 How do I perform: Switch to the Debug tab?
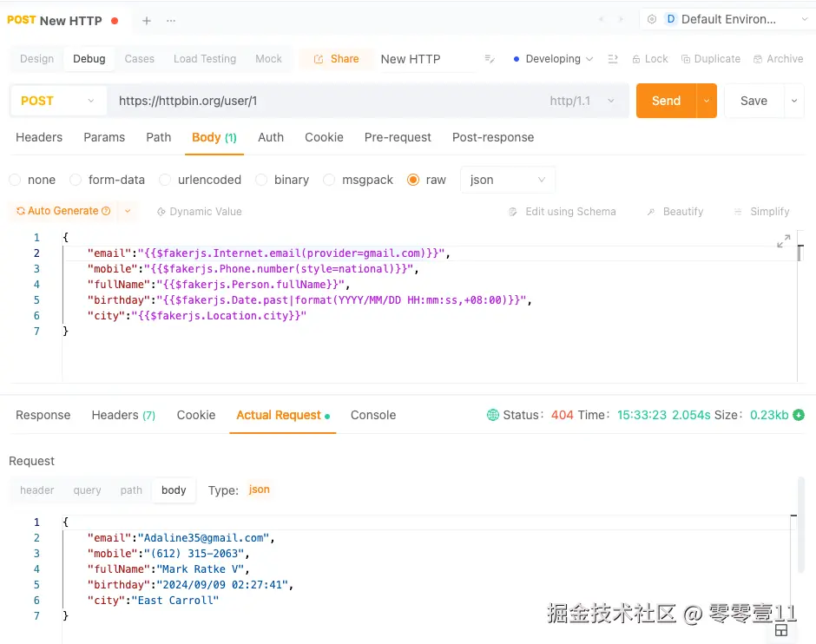pos(89,59)
